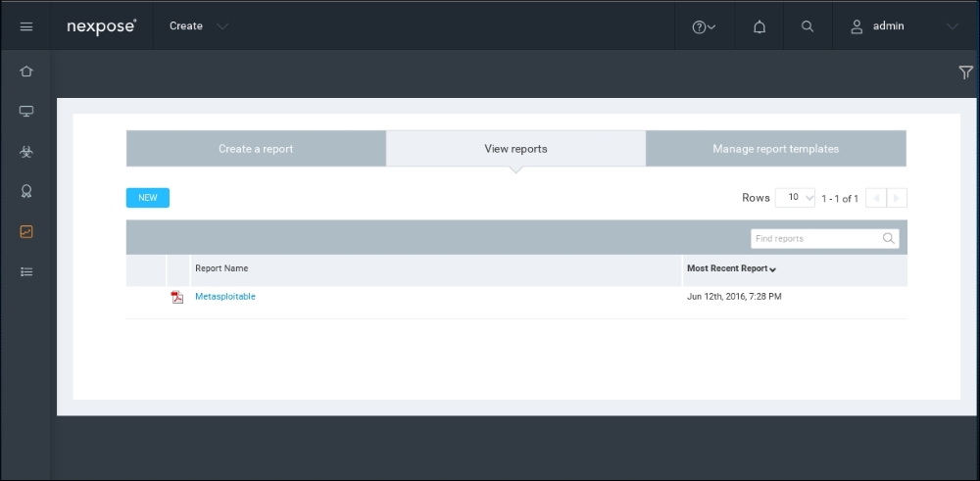
Task: Open the list icon in sidebar
Action: (26, 271)
